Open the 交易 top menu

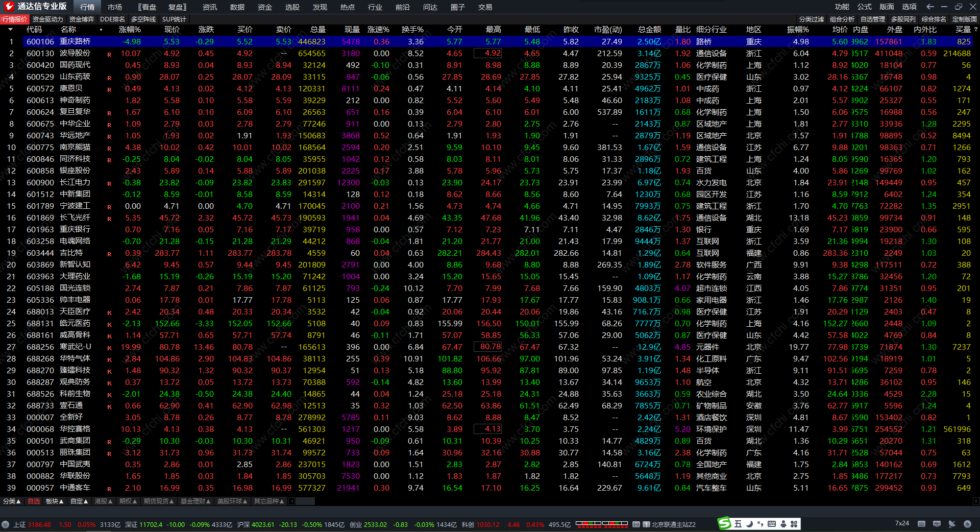(x=485, y=7)
